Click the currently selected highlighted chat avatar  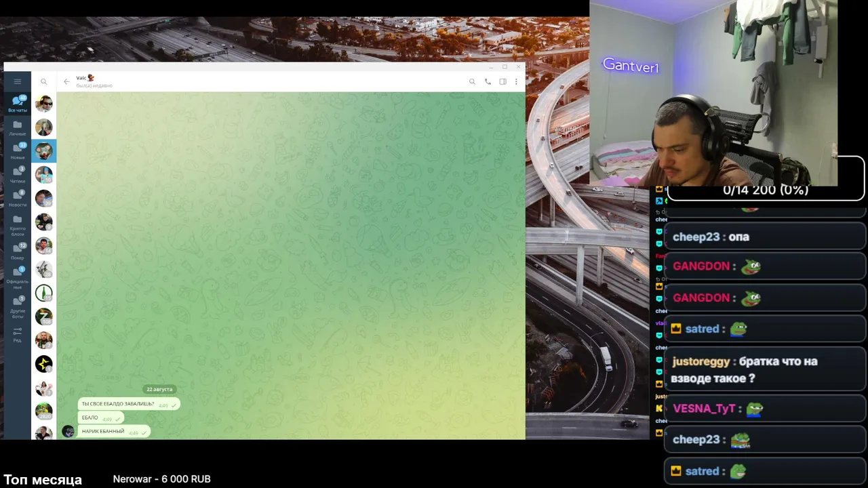pos(44,151)
